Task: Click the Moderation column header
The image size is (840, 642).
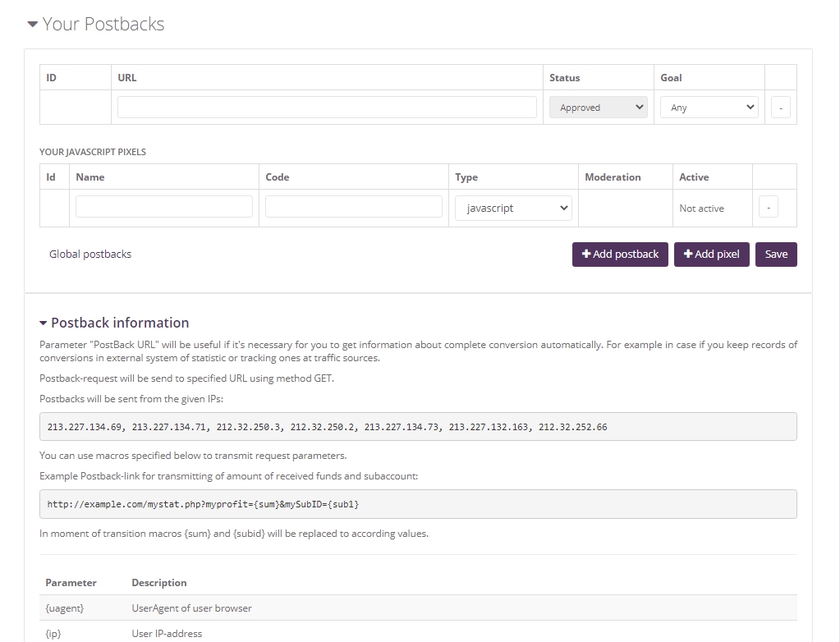Action: click(613, 177)
